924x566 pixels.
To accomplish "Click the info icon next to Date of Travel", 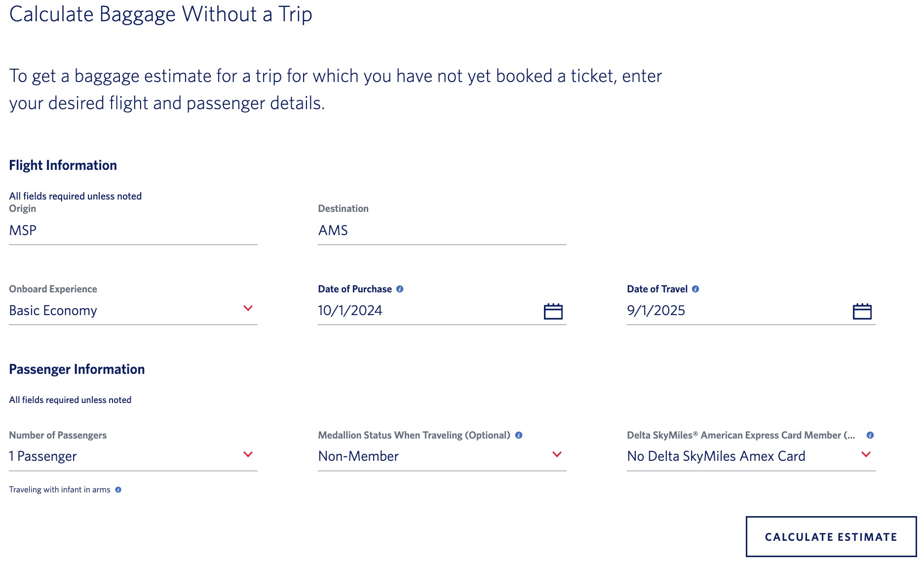I will tap(696, 288).
